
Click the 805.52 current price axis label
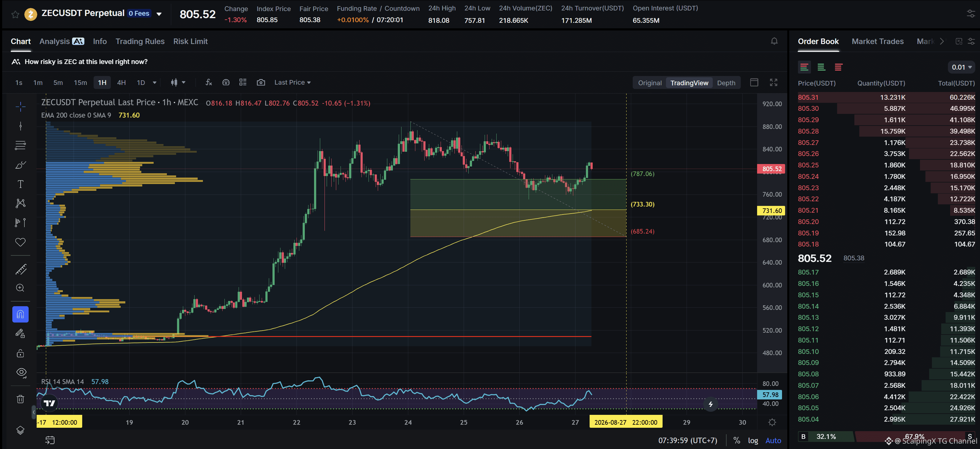click(771, 169)
